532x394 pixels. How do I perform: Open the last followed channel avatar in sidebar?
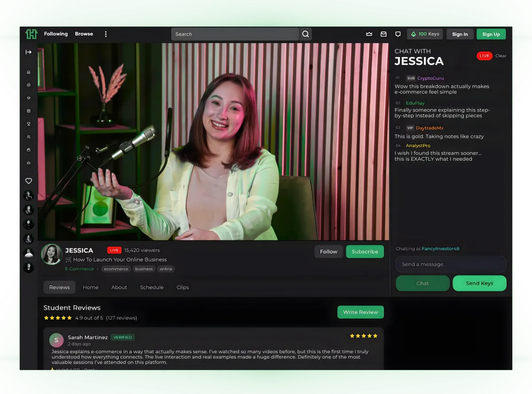[x=28, y=268]
